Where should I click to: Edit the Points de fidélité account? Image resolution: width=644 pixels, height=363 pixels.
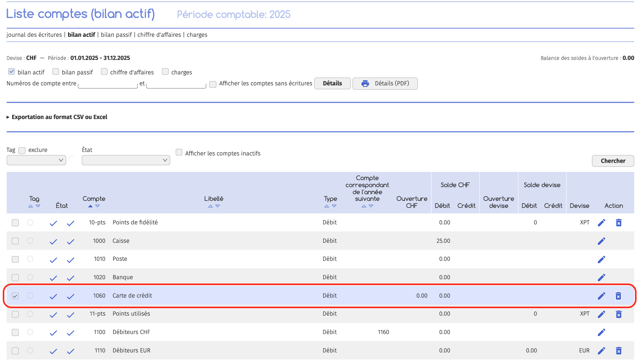[601, 223]
